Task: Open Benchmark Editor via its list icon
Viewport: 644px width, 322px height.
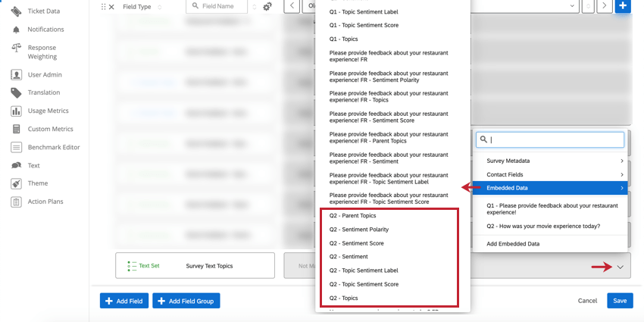Action: coord(16,147)
